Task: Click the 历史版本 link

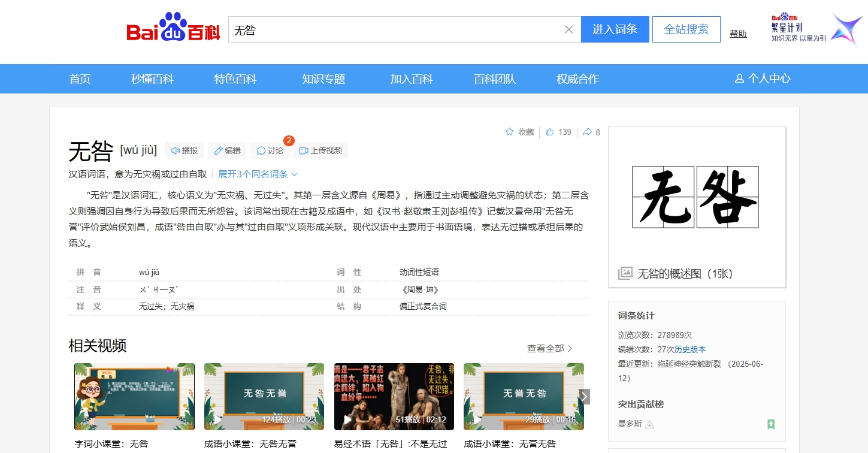Action: (x=690, y=349)
